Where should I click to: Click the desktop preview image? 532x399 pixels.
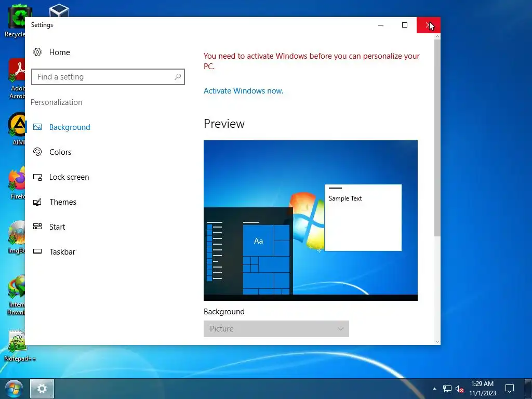click(311, 220)
